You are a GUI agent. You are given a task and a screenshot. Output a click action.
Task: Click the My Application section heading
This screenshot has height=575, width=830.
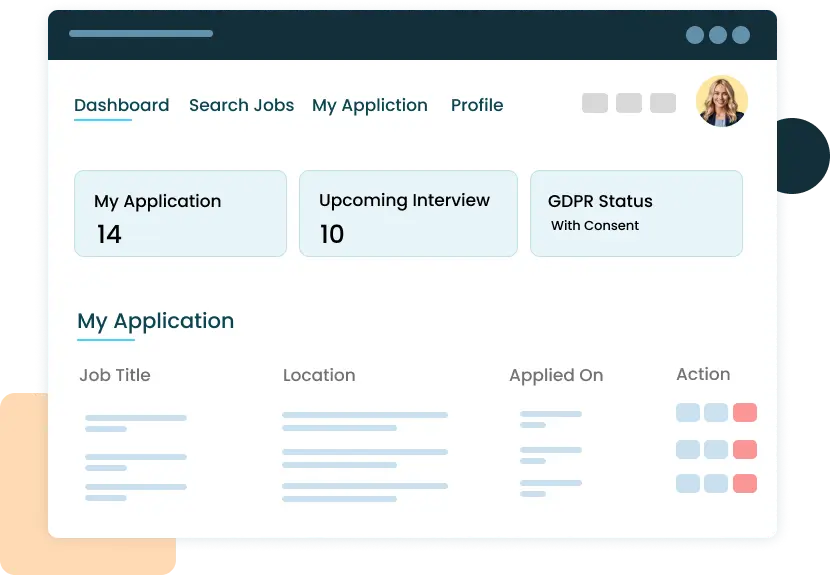pyautogui.click(x=156, y=321)
